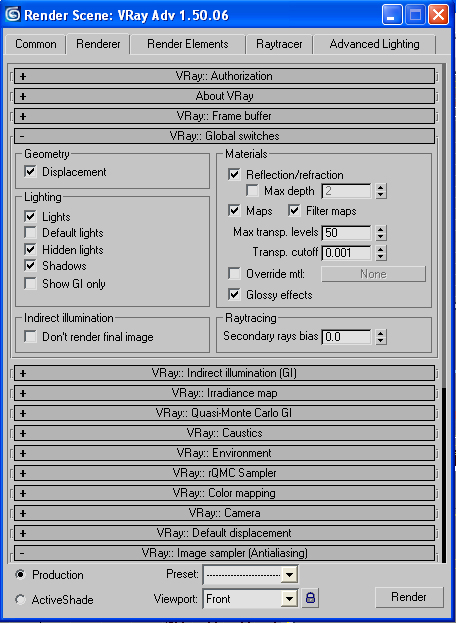The width and height of the screenshot is (456, 623).
Task: Turn off Glossy effects
Action: 234,295
